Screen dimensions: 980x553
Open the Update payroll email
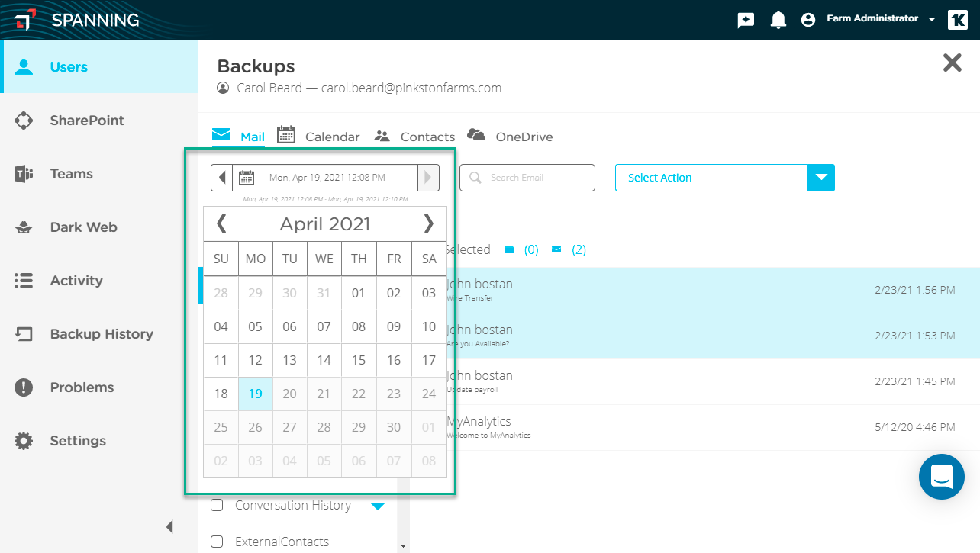695,381
